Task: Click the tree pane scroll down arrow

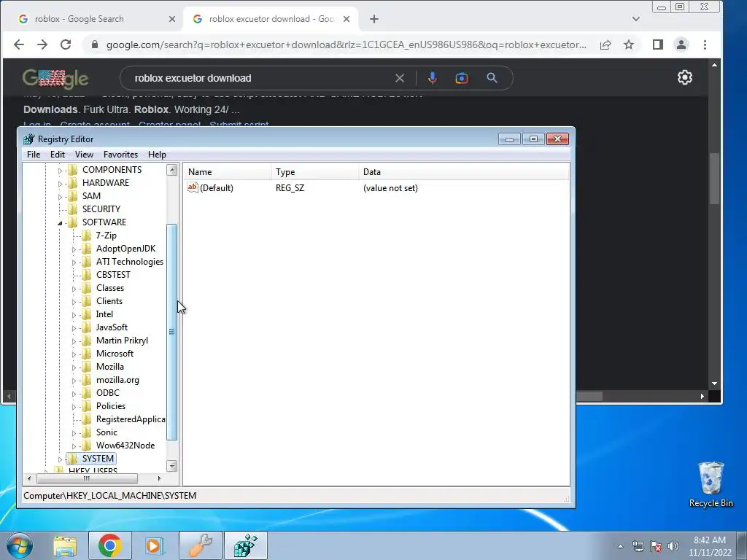Action: 172,466
